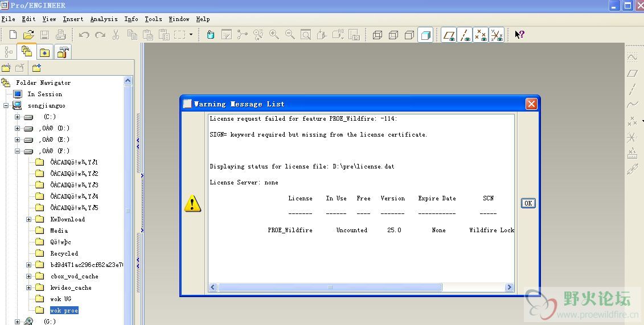
Task: Select Wireframe display mode
Action: (378, 35)
